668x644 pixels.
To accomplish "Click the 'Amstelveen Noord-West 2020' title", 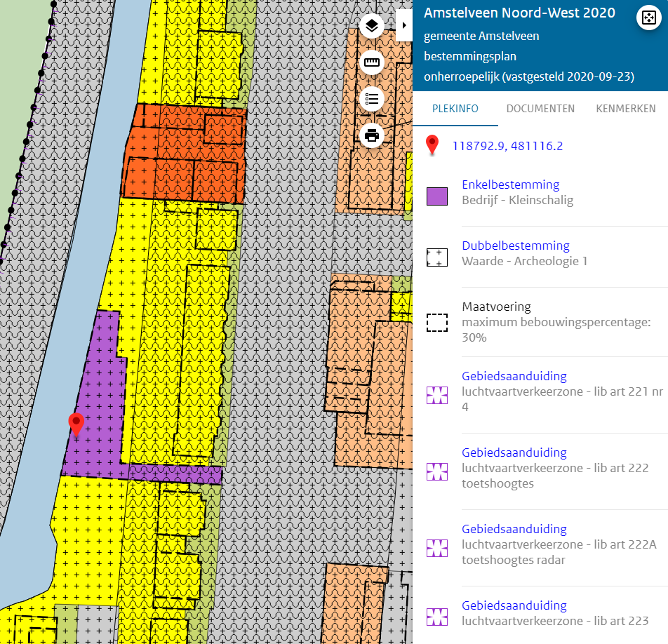I will 519,13.
